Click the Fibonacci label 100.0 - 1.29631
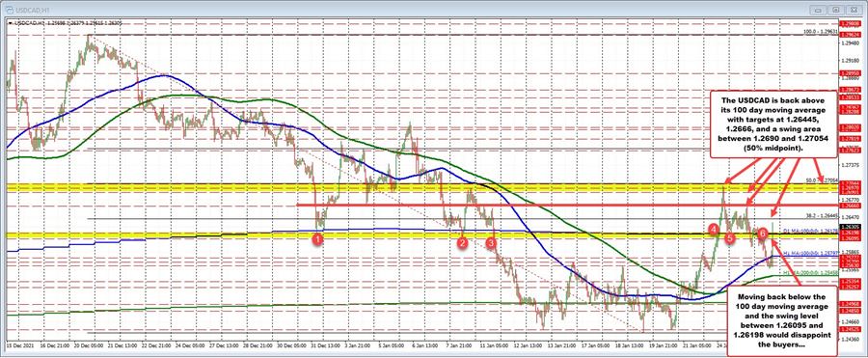The width and height of the screenshot is (868, 358). point(821,32)
